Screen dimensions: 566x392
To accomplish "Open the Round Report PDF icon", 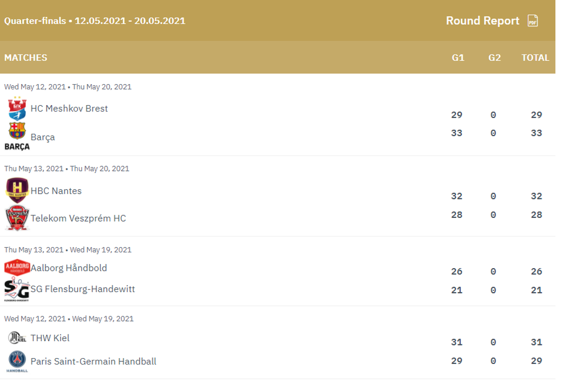I will (533, 21).
